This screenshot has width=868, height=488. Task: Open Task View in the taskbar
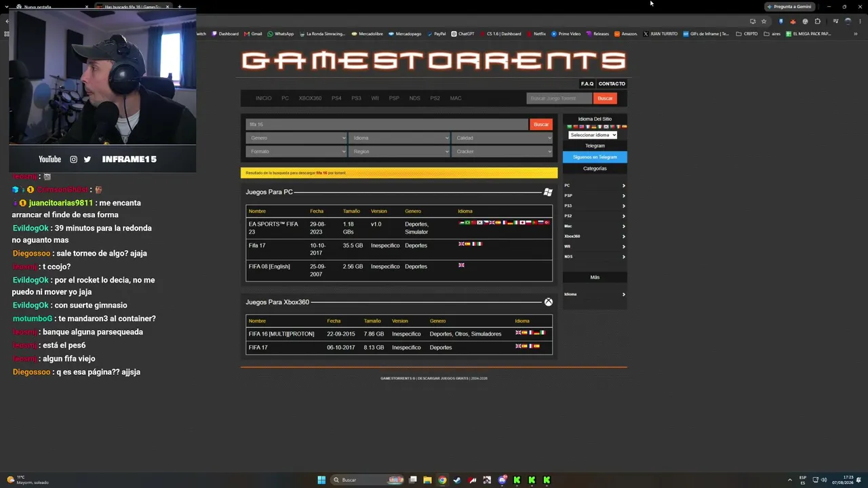[x=412, y=480]
